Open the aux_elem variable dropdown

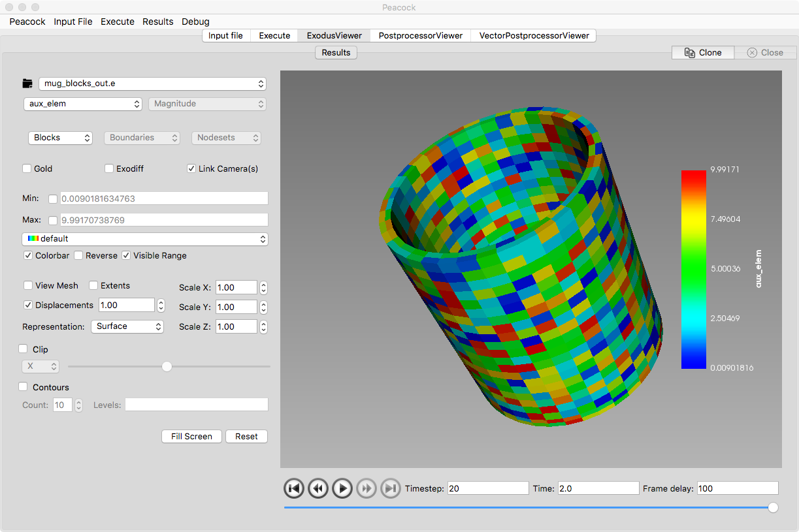pos(82,104)
